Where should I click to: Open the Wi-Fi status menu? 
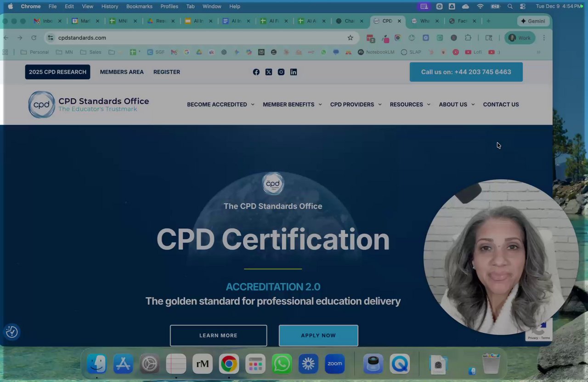point(481,6)
